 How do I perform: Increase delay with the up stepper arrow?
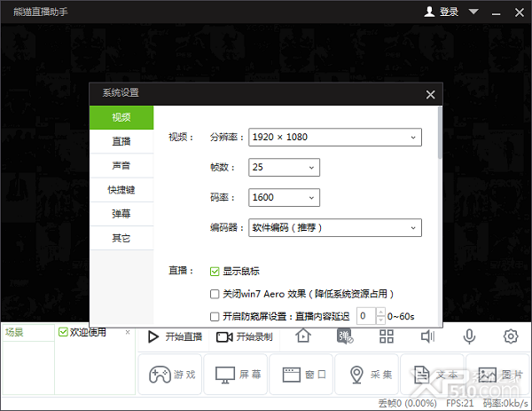click(380, 312)
